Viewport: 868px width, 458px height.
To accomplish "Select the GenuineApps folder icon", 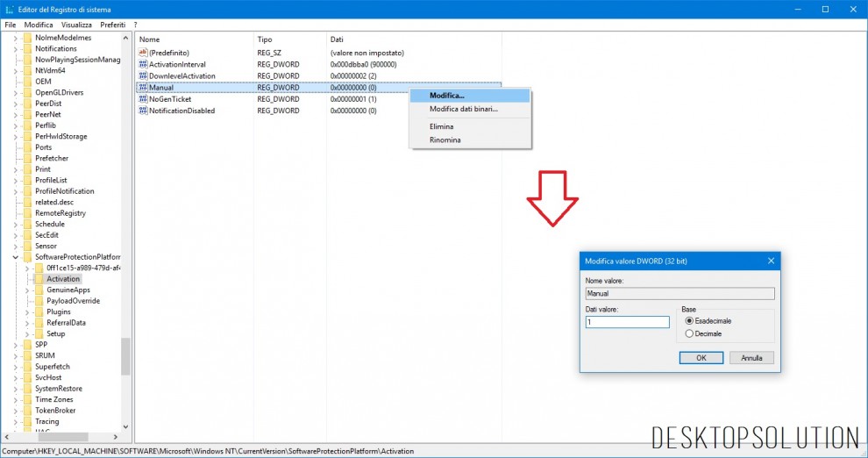I will coord(39,290).
